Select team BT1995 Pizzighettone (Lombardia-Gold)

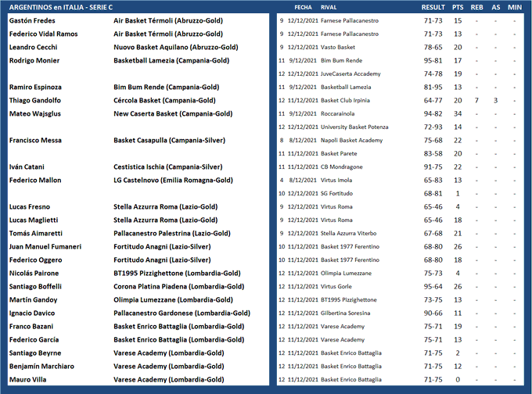click(177, 274)
